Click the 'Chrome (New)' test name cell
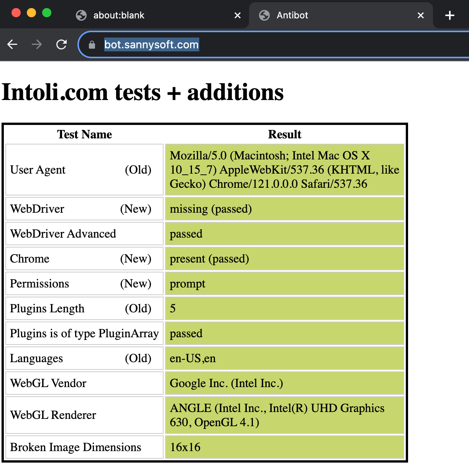This screenshot has height=476, width=469. click(85, 259)
